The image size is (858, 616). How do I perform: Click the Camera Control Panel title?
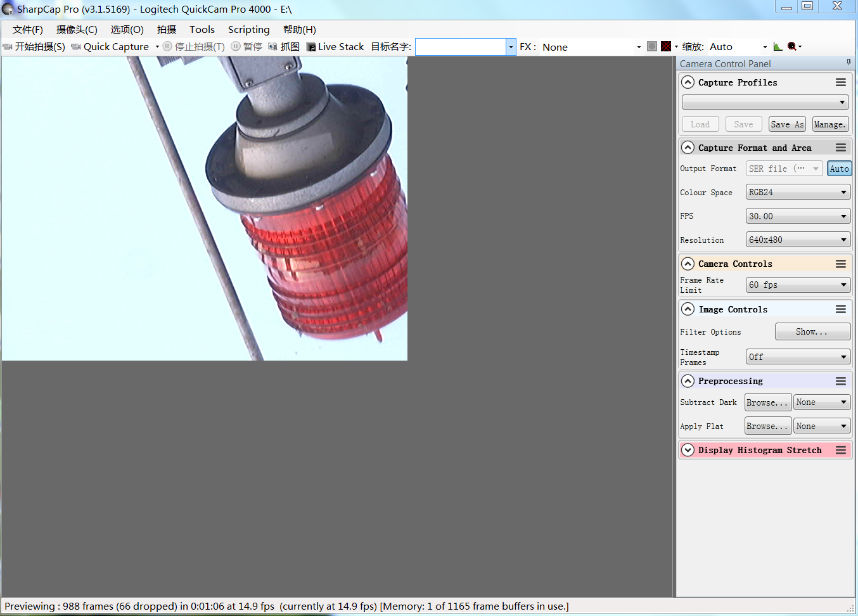tap(726, 64)
